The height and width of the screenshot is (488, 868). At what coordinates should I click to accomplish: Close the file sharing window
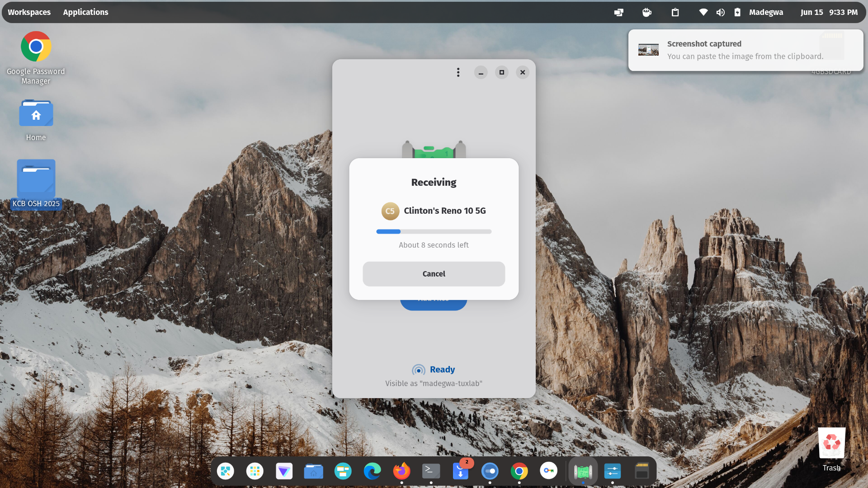(523, 72)
